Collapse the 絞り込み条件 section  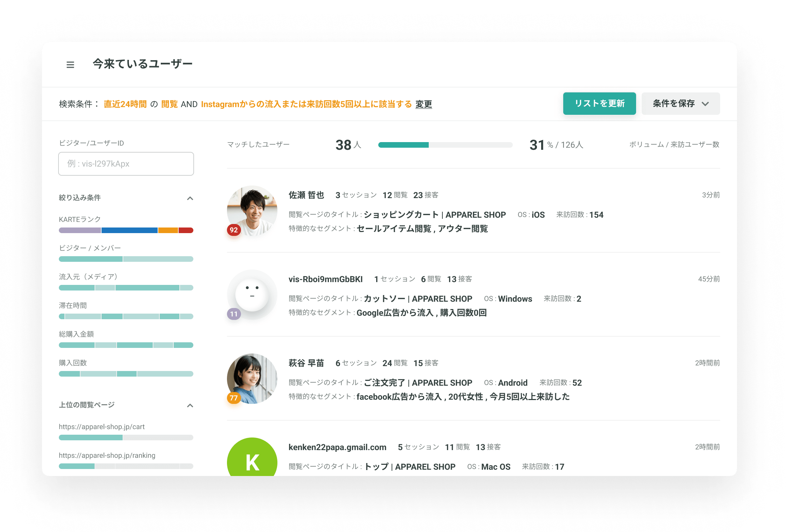tap(190, 198)
